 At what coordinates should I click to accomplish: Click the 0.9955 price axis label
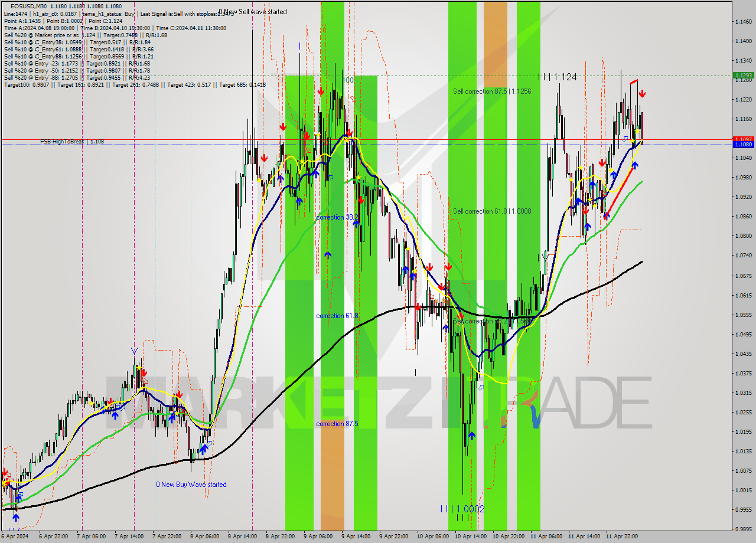click(743, 509)
